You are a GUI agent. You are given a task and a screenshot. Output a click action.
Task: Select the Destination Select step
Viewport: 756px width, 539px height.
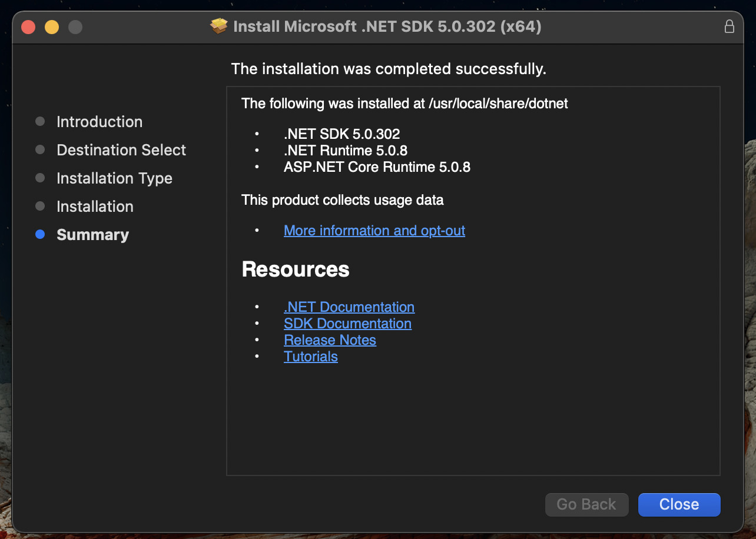121,150
